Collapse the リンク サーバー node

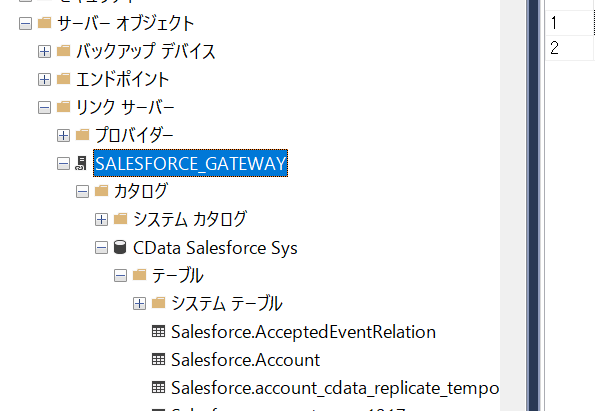tap(44, 107)
